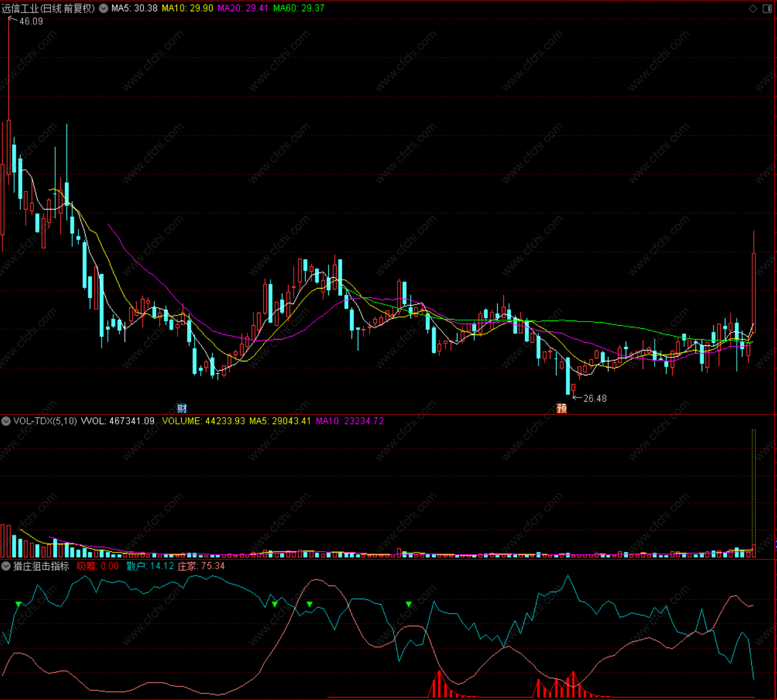Open the dropdown beside 远信工业 chart title
Image resolution: width=777 pixels, height=700 pixels.
(103, 8)
